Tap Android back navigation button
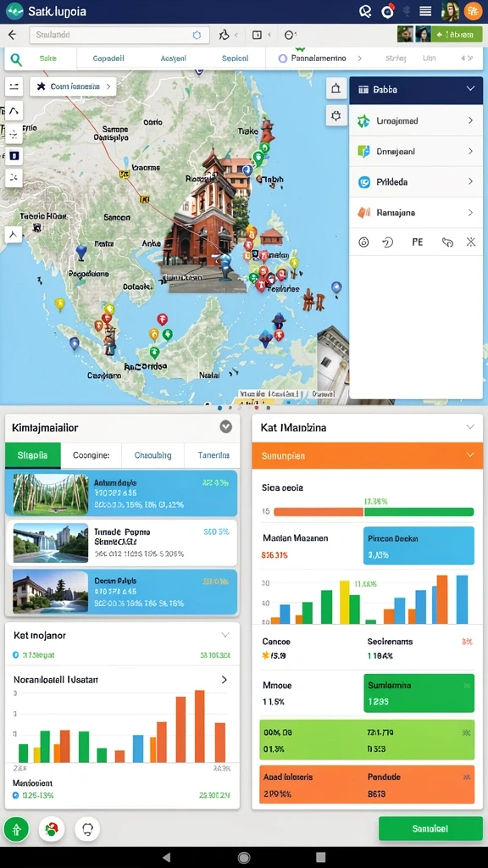The width and height of the screenshot is (488, 868). pos(166,857)
